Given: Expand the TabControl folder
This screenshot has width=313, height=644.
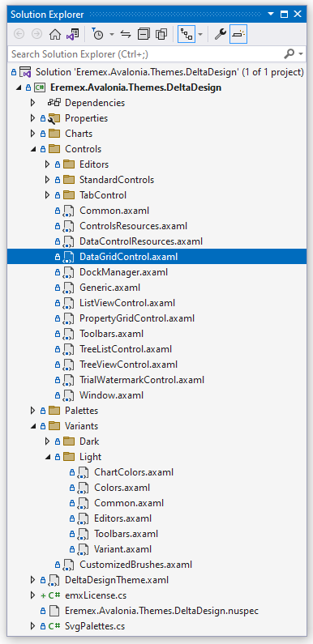Looking at the screenshot, I should click(48, 195).
